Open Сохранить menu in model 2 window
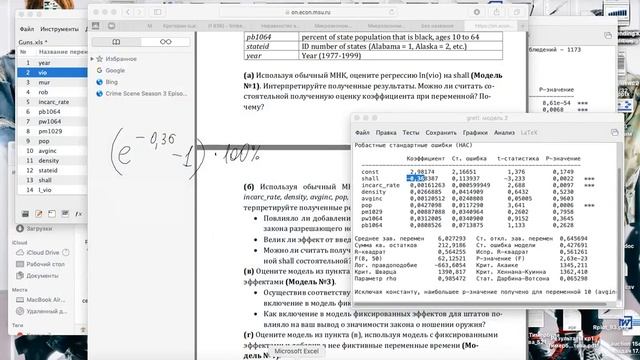 (x=441, y=133)
